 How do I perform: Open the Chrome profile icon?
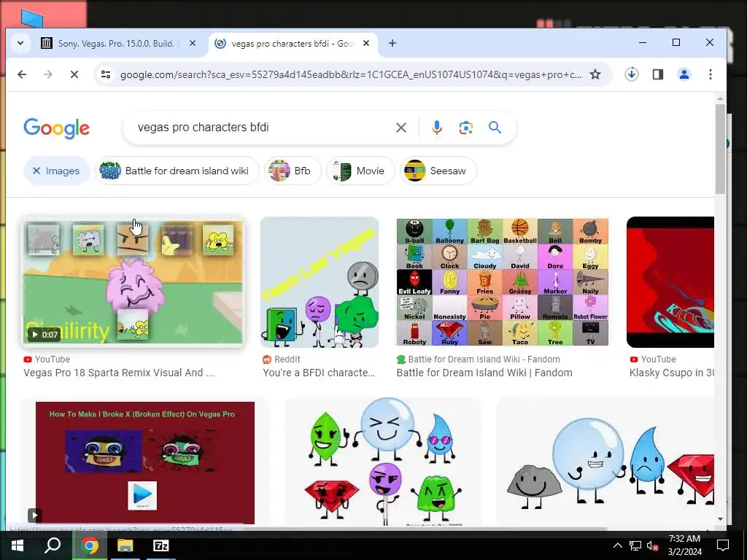tap(684, 74)
